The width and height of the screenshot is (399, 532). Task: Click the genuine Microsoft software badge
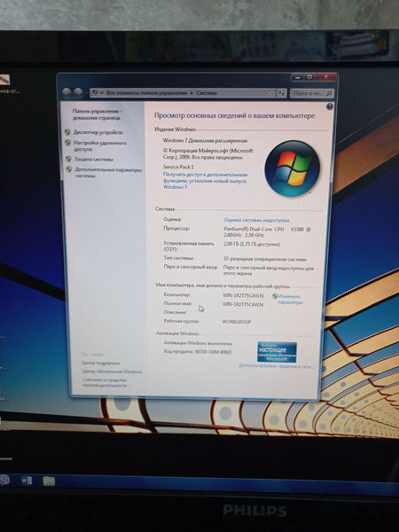[x=277, y=352]
